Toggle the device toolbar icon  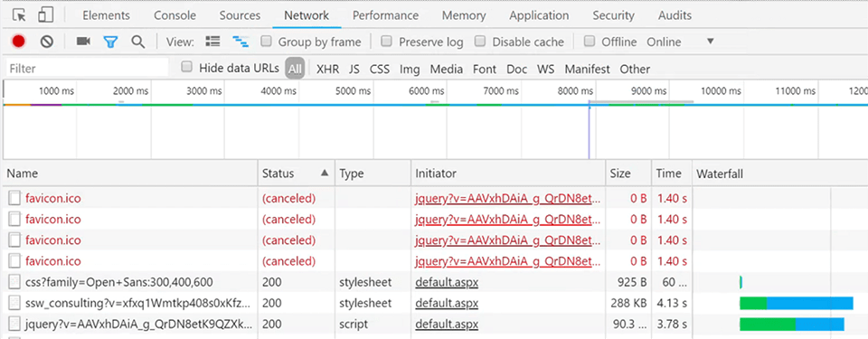[x=46, y=15]
